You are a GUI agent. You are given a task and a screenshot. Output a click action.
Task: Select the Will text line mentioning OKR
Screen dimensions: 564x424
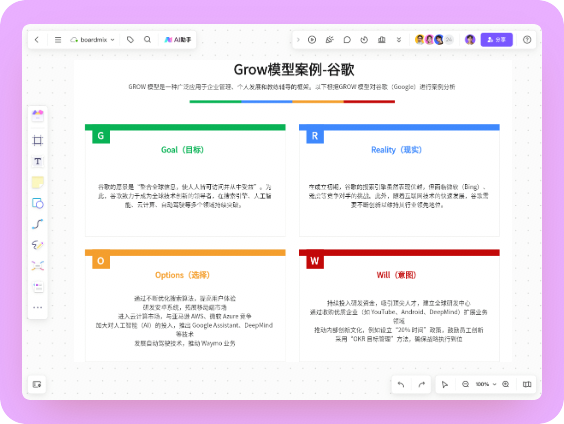(x=399, y=339)
